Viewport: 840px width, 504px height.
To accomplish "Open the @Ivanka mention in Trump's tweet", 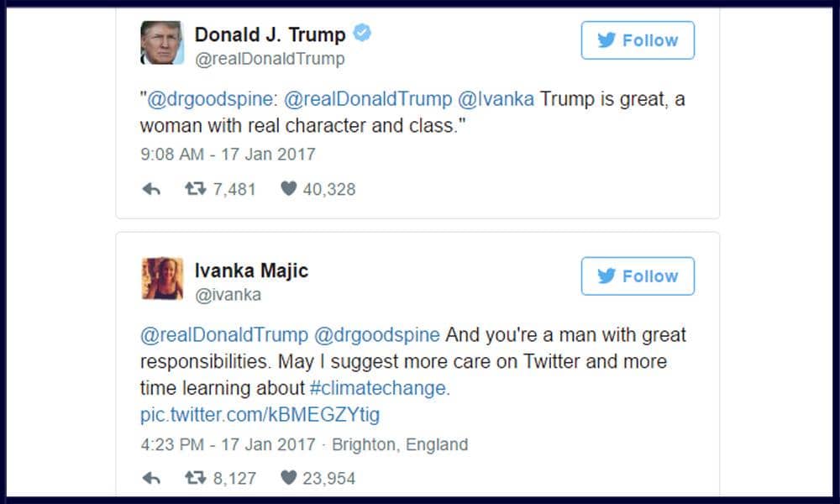I will pos(496,99).
